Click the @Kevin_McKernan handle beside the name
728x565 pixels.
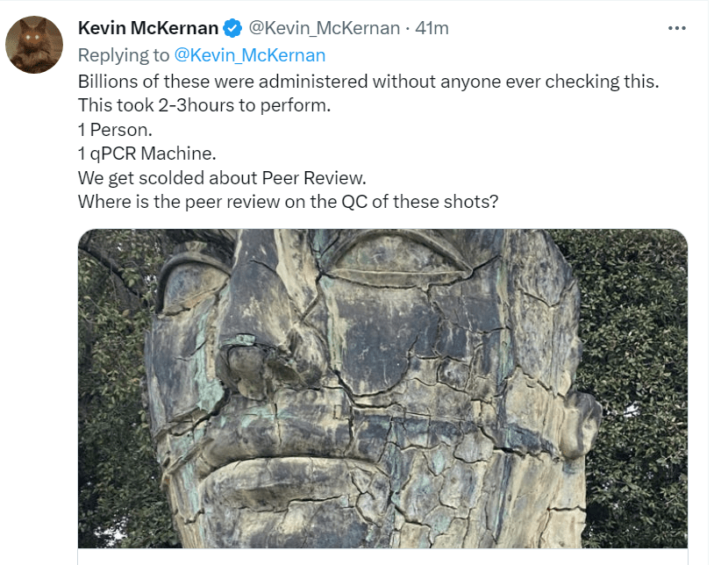[x=325, y=28]
